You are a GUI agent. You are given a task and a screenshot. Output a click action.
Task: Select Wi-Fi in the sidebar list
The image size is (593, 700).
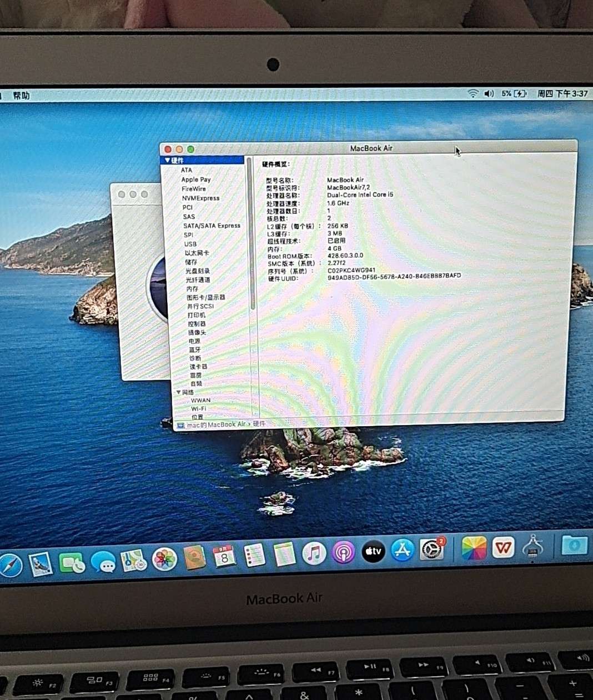click(199, 409)
